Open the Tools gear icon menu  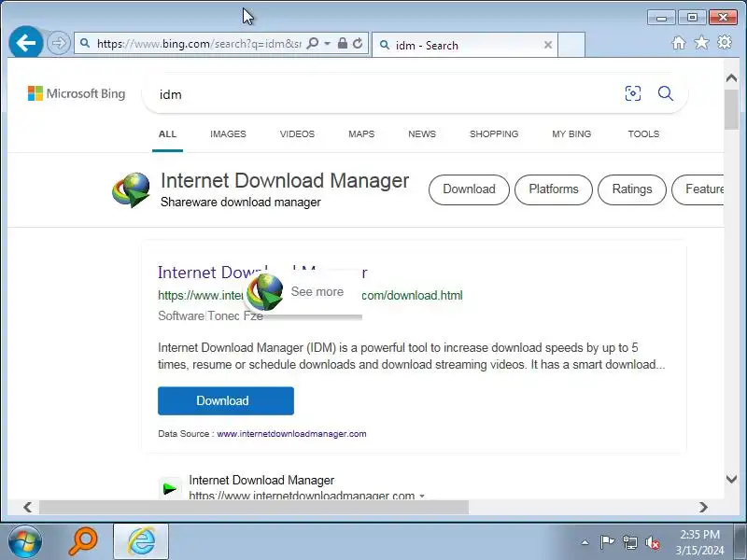(725, 42)
